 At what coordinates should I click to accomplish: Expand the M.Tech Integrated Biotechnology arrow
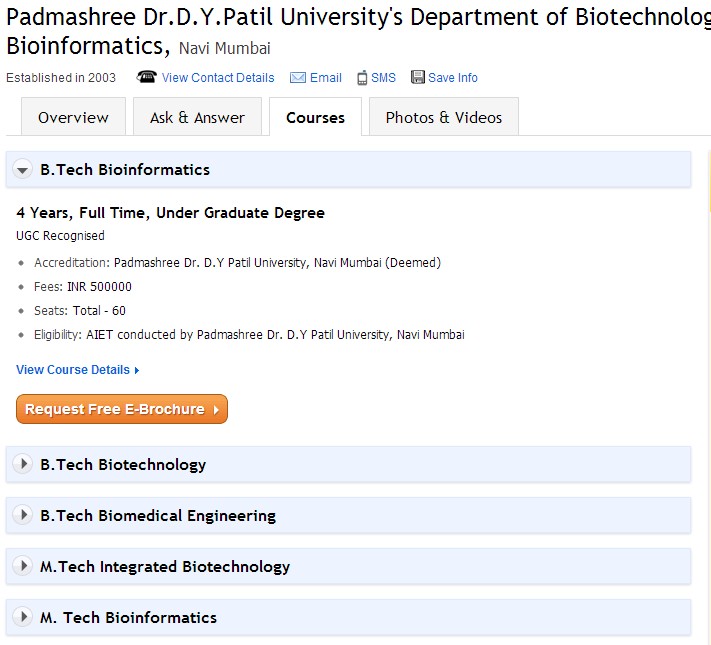click(22, 566)
